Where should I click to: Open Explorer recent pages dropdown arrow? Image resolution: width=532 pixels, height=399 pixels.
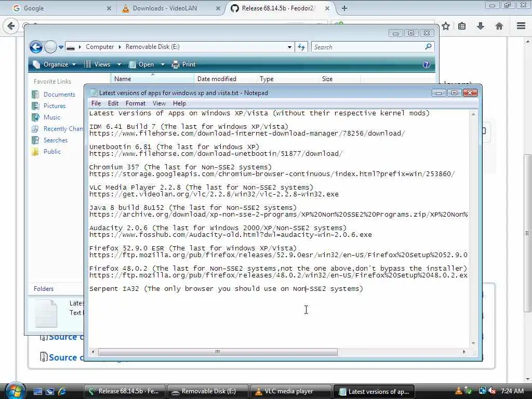point(61,47)
